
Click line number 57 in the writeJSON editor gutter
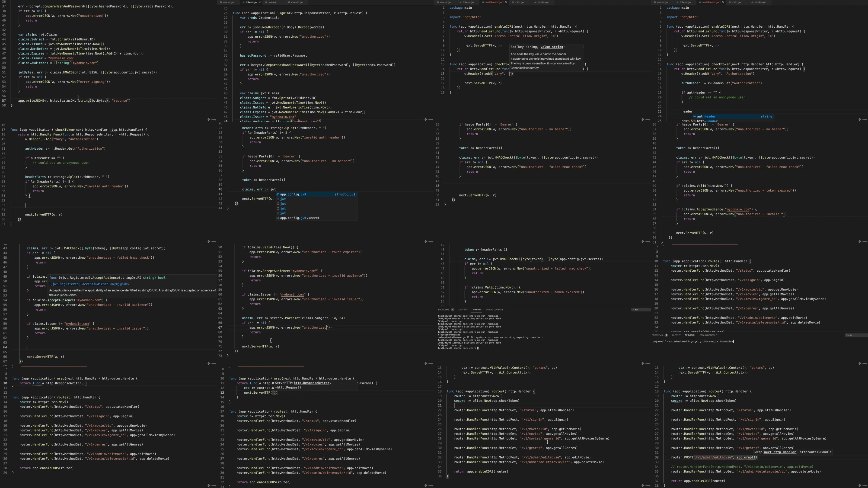(x=4, y=101)
